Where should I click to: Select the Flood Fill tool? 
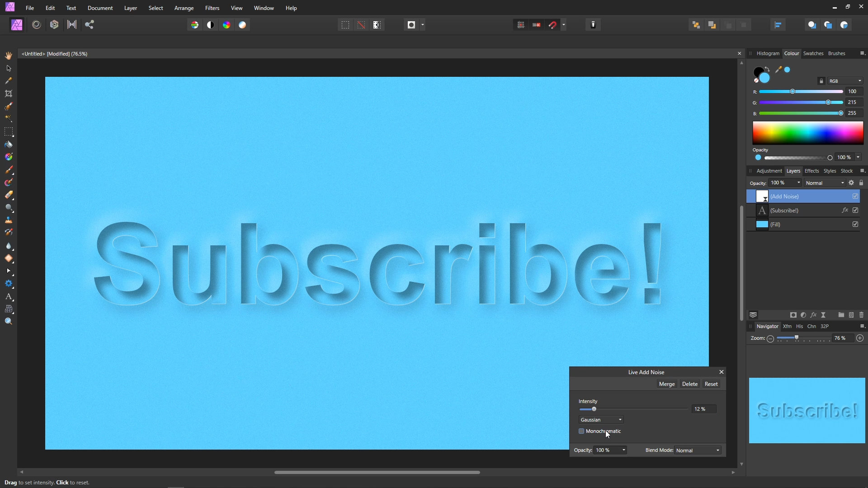coord(9,145)
